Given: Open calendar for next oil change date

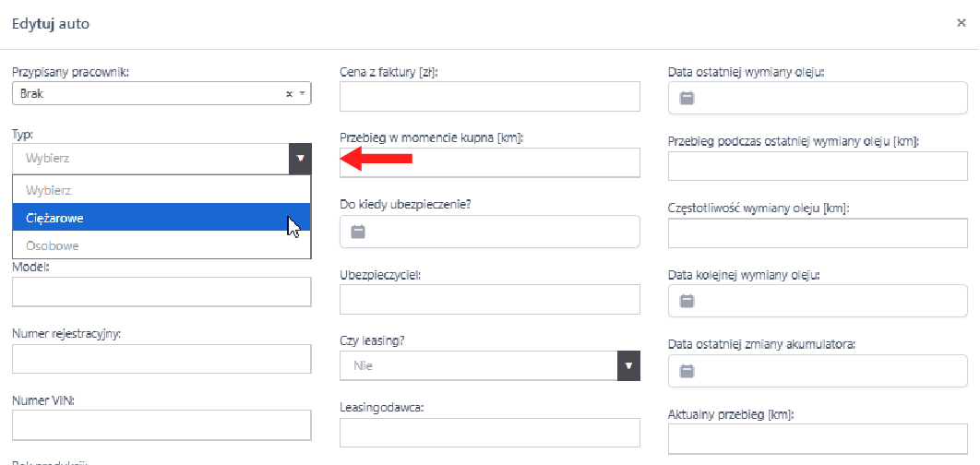Looking at the screenshot, I should click(687, 300).
